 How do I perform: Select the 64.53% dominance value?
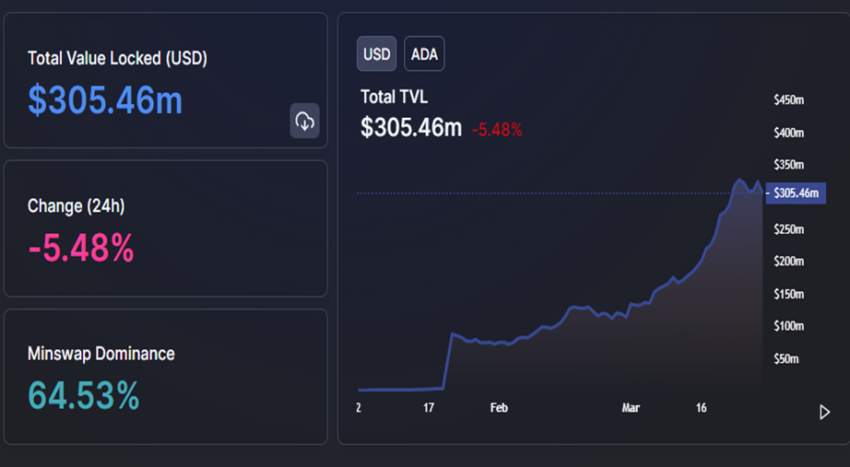click(84, 396)
